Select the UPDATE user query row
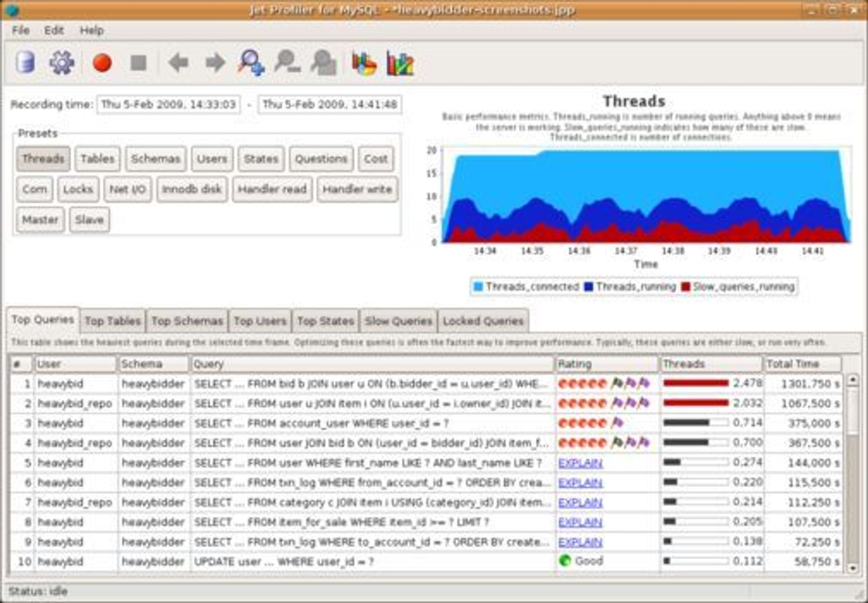Screen dimensions: 868x603 (425, 562)
